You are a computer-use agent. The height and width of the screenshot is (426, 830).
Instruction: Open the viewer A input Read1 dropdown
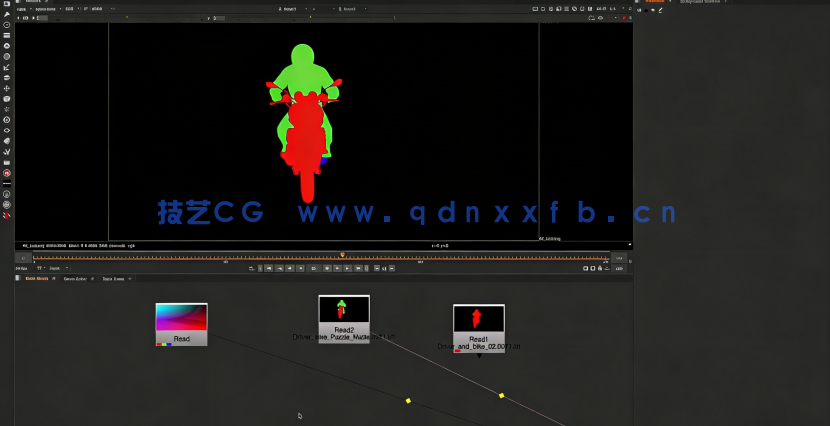[x=289, y=8]
